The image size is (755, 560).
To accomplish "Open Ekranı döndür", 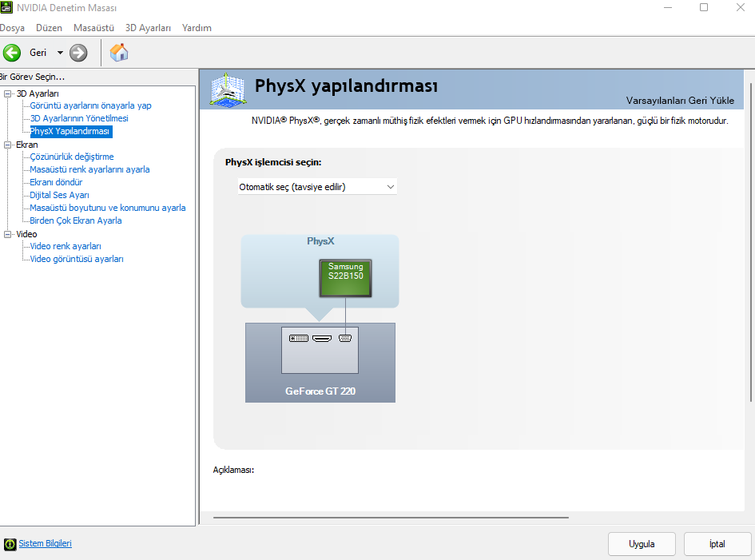I will point(56,182).
